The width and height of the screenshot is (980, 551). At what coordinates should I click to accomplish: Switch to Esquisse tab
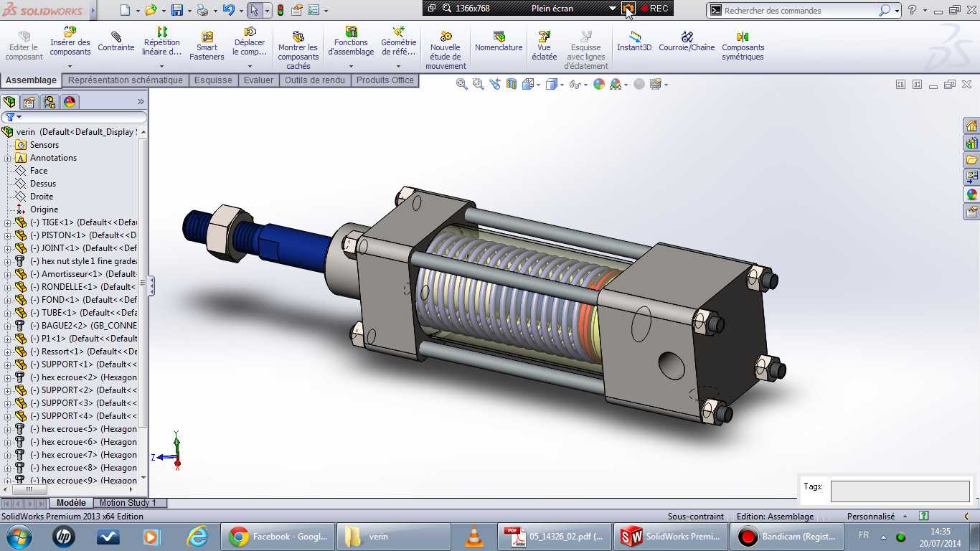coord(213,80)
